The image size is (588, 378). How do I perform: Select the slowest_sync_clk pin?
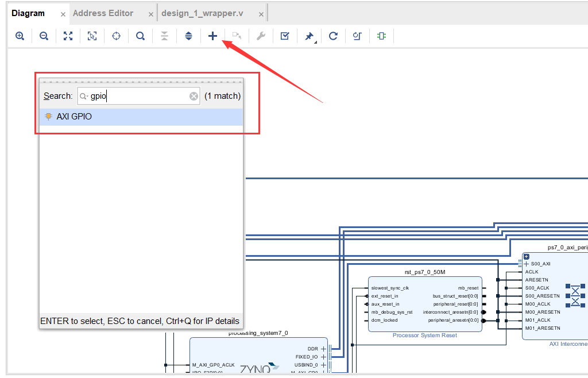coord(390,288)
